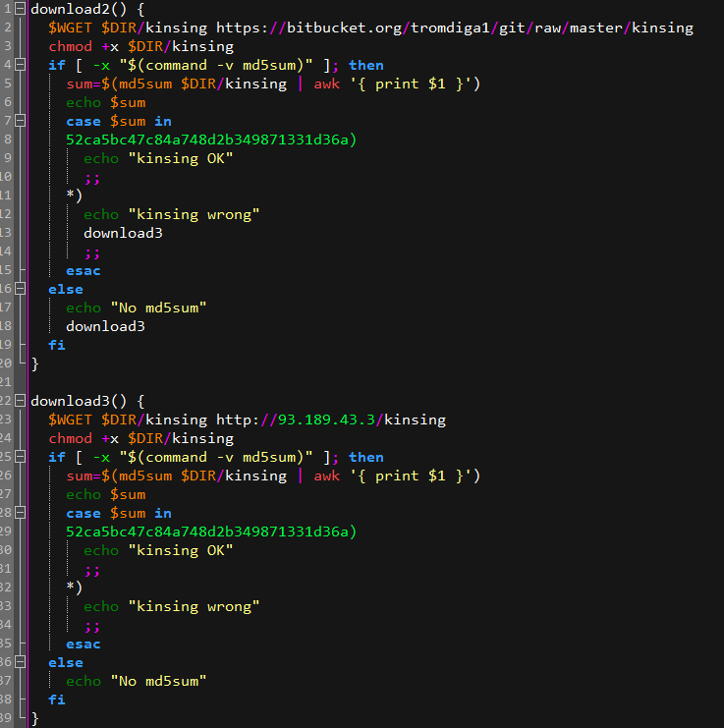Click 'No md5sum' string on line 37
Screen dimensions: 724x728
(x=158, y=681)
